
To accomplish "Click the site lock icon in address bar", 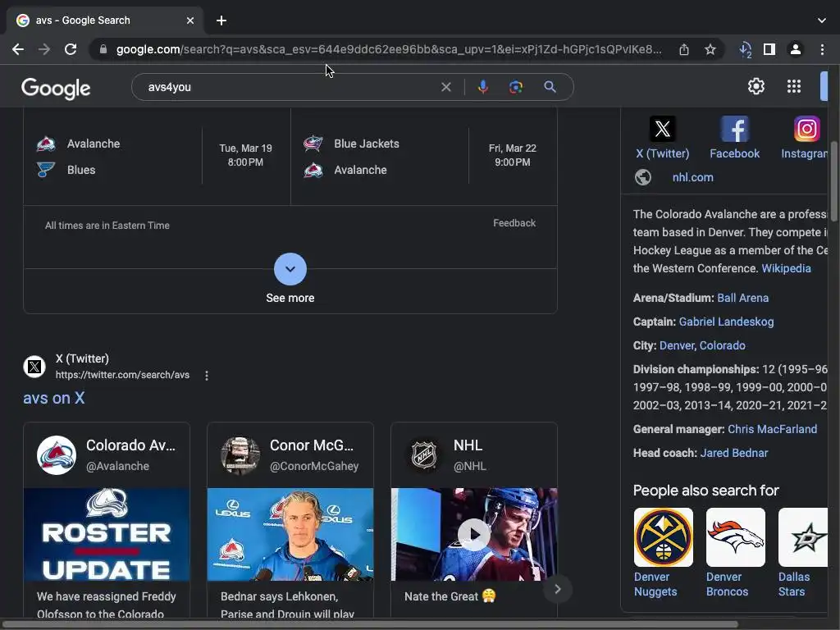I will (x=103, y=49).
